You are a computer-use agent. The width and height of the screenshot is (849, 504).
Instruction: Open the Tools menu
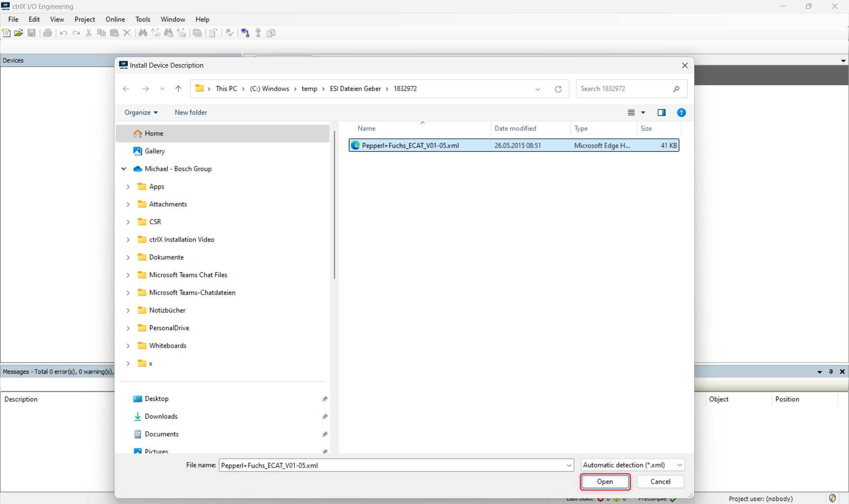(x=142, y=19)
